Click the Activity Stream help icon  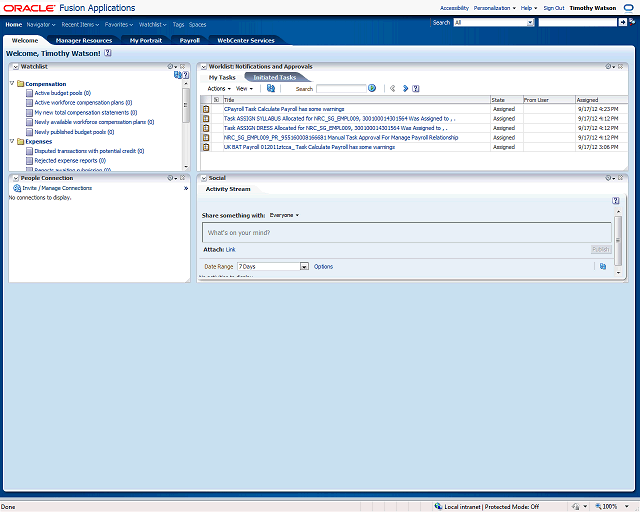pos(616,200)
